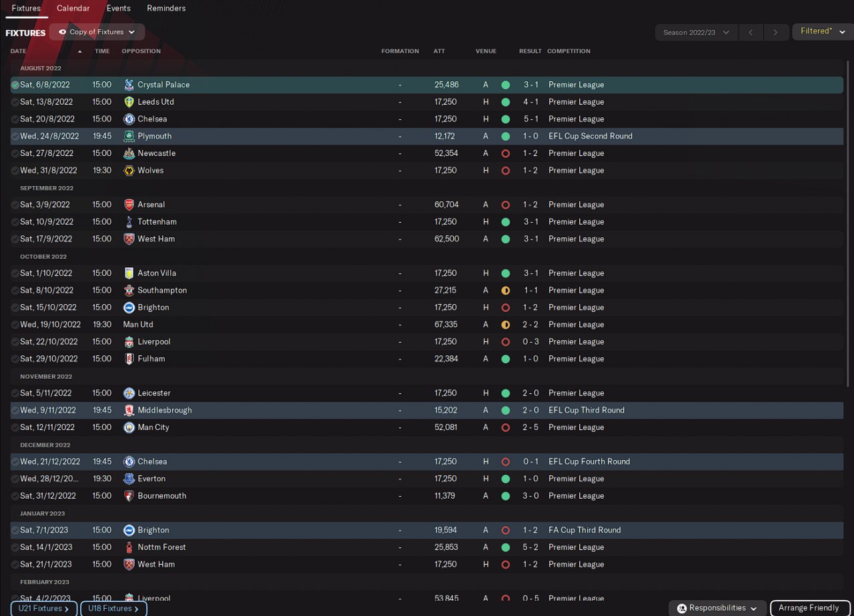Sort by the Att column header

pyautogui.click(x=439, y=51)
